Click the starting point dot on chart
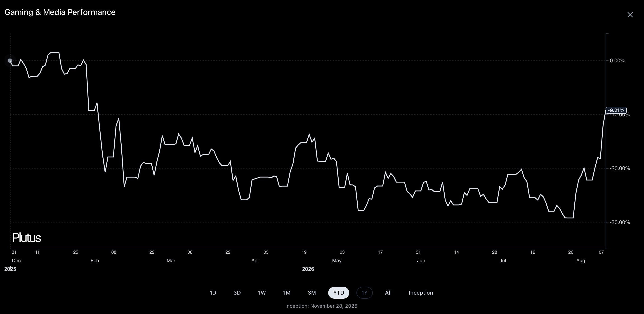This screenshot has width=644, height=314. [x=10, y=61]
